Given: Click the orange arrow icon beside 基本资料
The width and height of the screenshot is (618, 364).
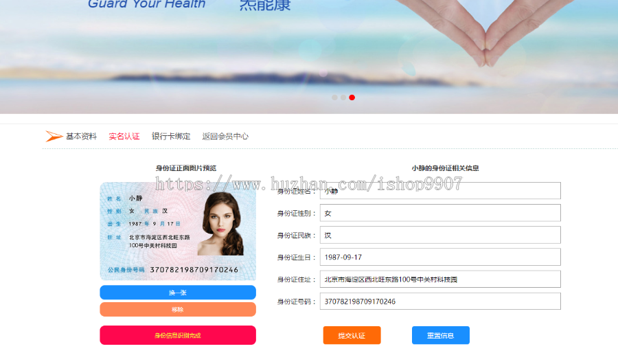Looking at the screenshot, I should click(x=54, y=136).
